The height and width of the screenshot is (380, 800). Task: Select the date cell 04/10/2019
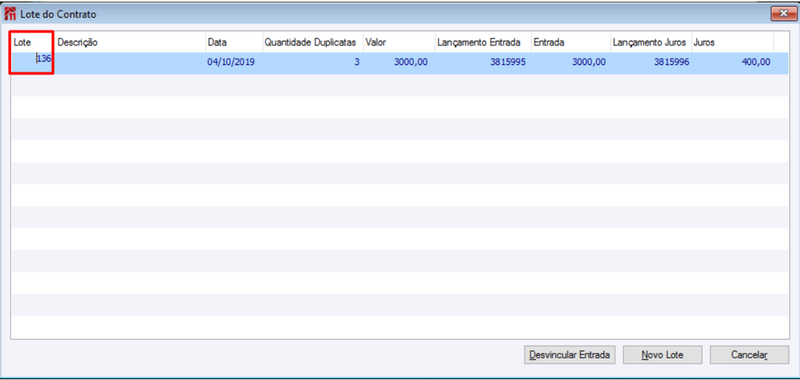[234, 63]
